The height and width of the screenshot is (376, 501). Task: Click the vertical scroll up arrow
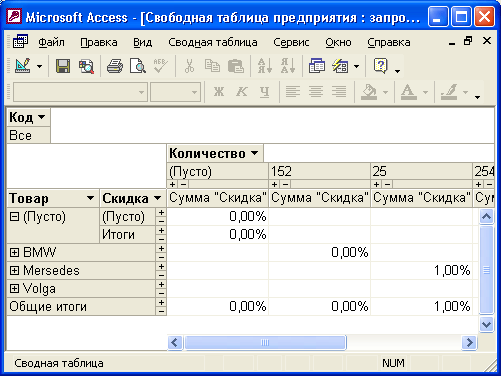pos(486,217)
